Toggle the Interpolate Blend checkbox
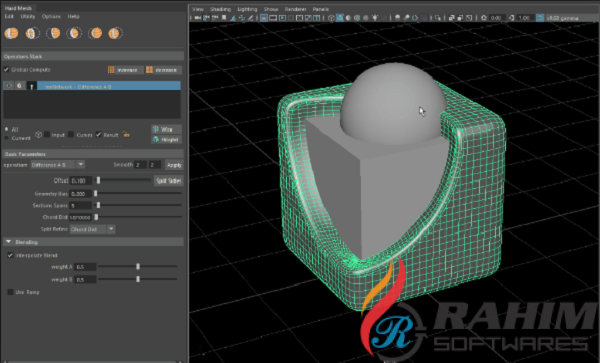 (10, 255)
